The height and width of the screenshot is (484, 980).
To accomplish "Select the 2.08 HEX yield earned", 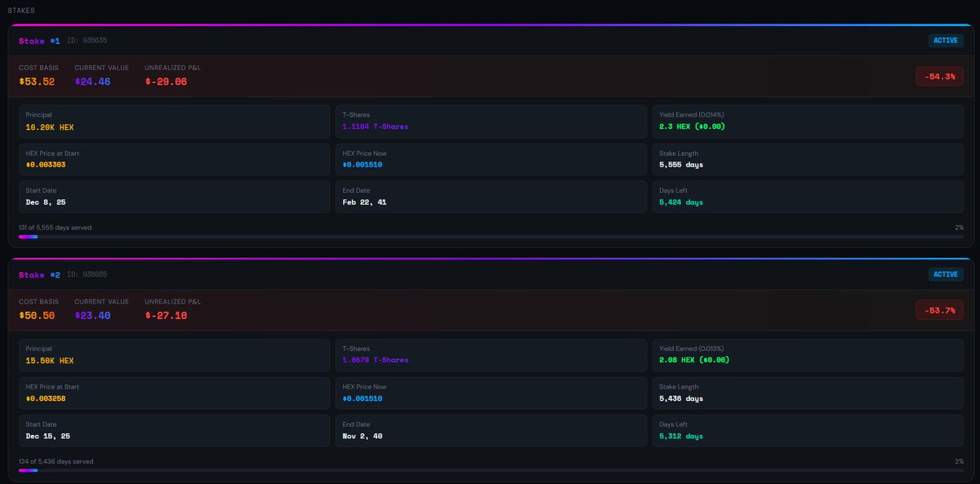I will 694,360.
